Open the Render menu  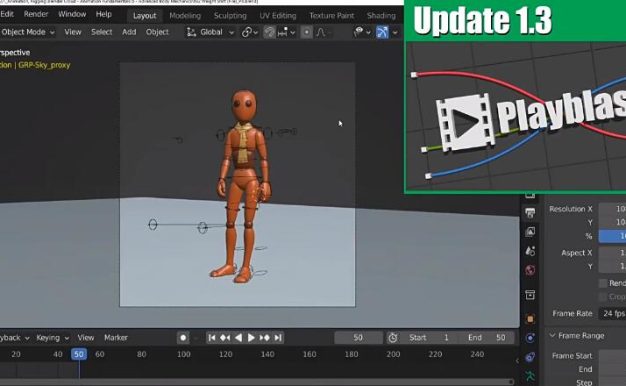coord(36,14)
